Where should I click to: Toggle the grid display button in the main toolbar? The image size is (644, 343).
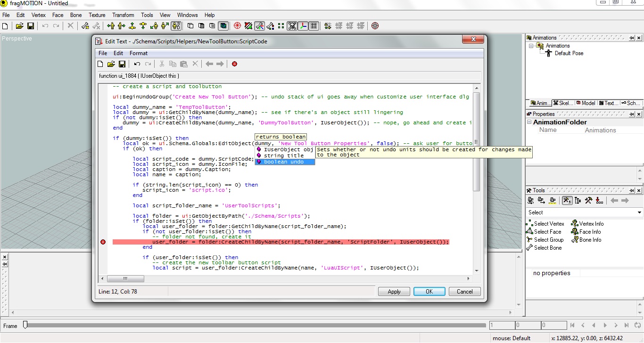pyautogui.click(x=314, y=26)
